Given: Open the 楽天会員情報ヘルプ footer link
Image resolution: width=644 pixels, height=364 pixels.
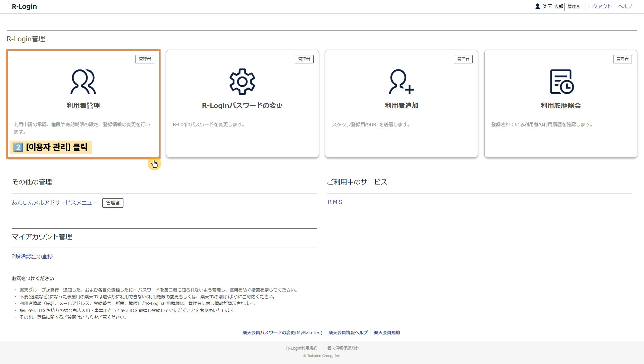Looking at the screenshot, I should 348,332.
